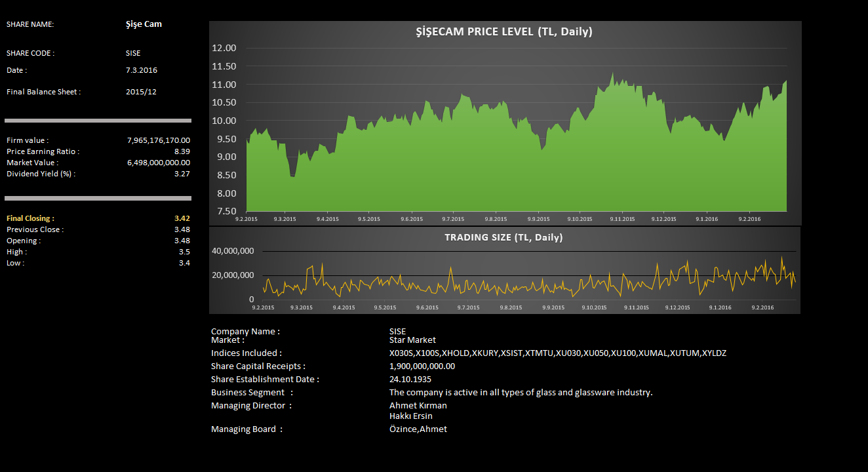Click the TRADING SIZE chart title

pyautogui.click(x=503, y=237)
